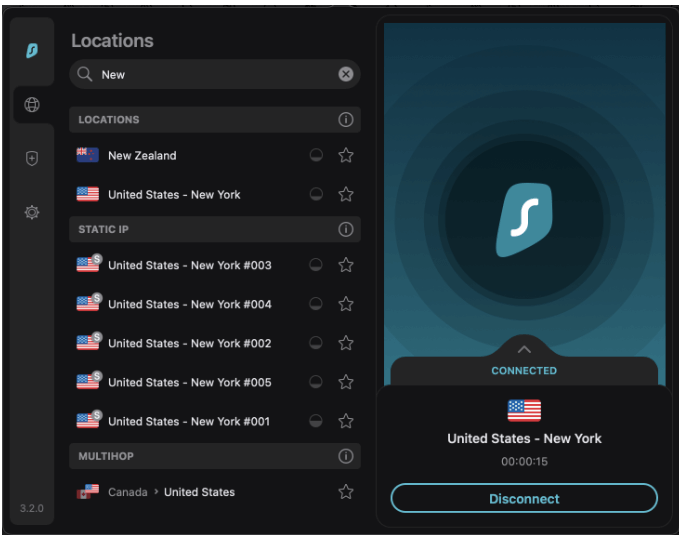
Task: Star the Canada > United States multihop
Action: click(346, 492)
